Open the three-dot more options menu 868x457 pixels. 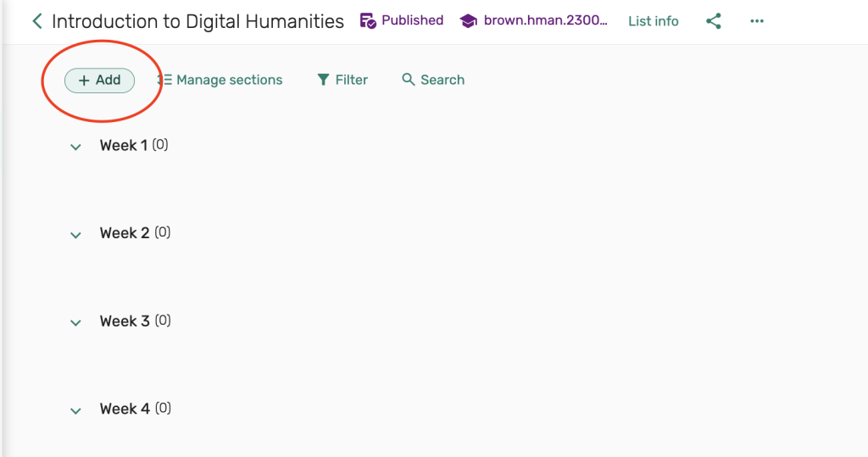[x=757, y=21]
